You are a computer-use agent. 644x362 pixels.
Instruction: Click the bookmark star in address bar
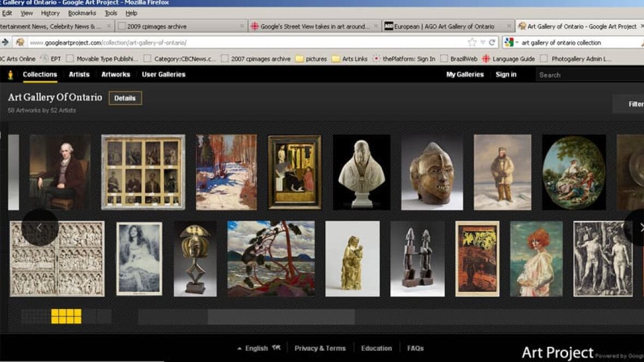pos(472,43)
